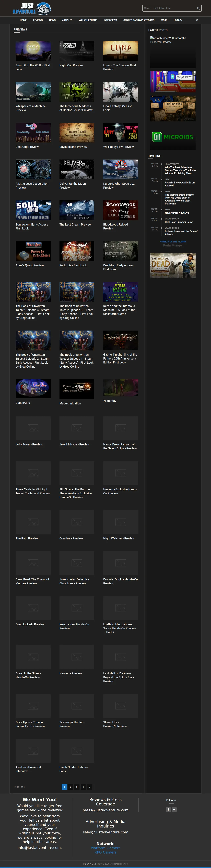Click the Platform Gamers network link

click(105, 848)
